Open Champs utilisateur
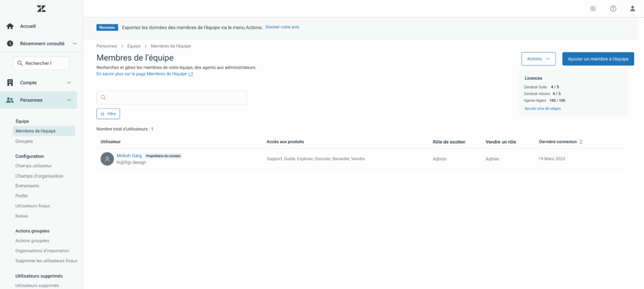The width and height of the screenshot is (644, 289). (x=34, y=166)
